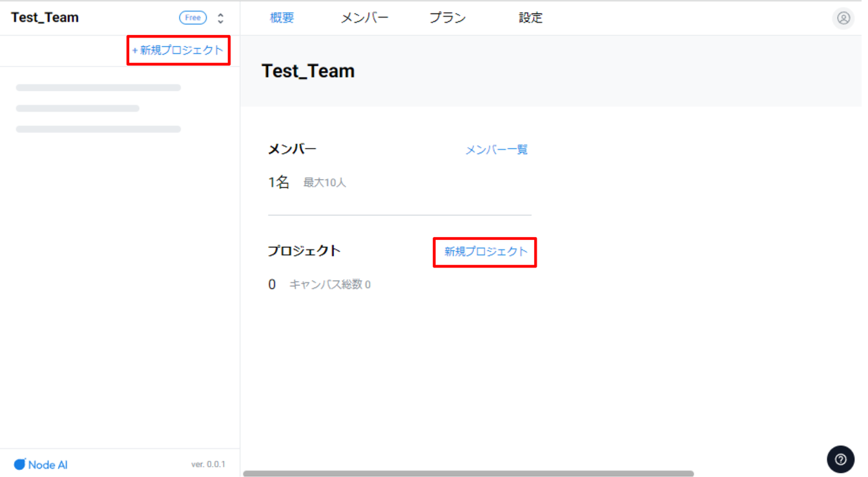Image resolution: width=868 pixels, height=477 pixels.
Task: Click the Free plan badge
Action: [x=193, y=18]
